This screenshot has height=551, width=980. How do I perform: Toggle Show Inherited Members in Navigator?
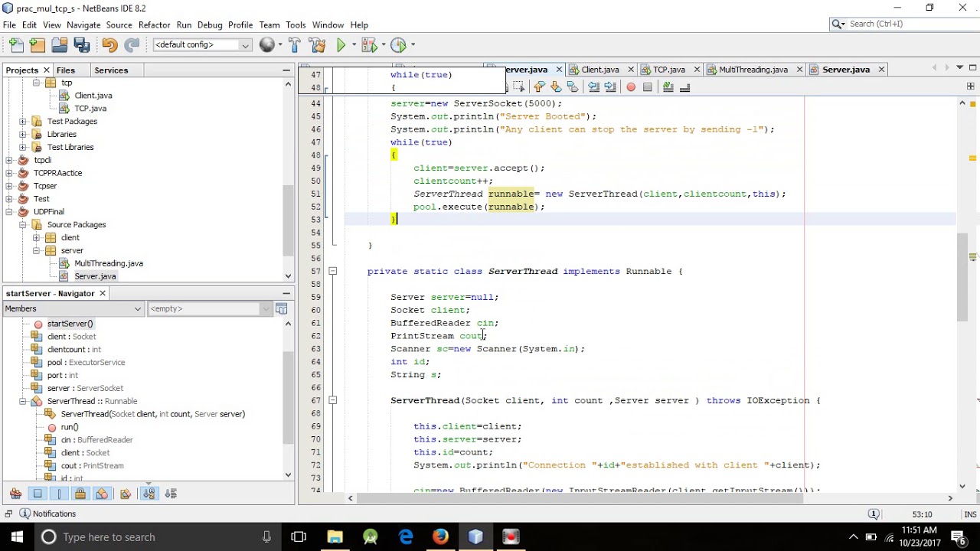(16, 494)
